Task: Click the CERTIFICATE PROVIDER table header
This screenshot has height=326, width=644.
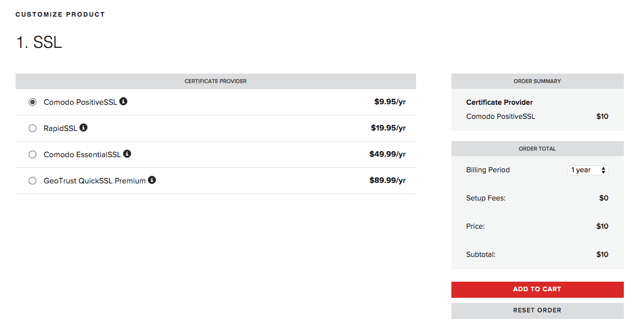Action: tap(216, 81)
